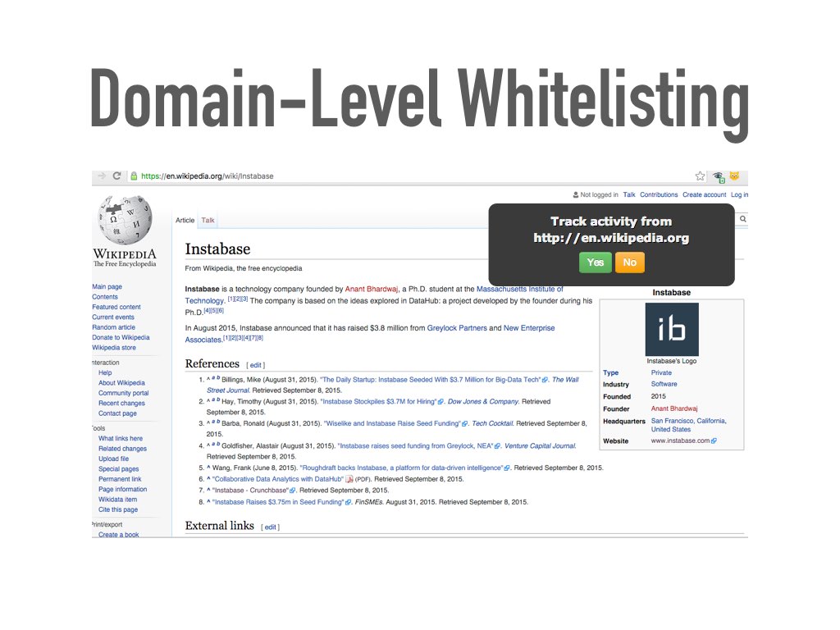Image resolution: width=840 pixels, height=630 pixels.
Task: Open Cite this page link
Action: [x=118, y=510]
